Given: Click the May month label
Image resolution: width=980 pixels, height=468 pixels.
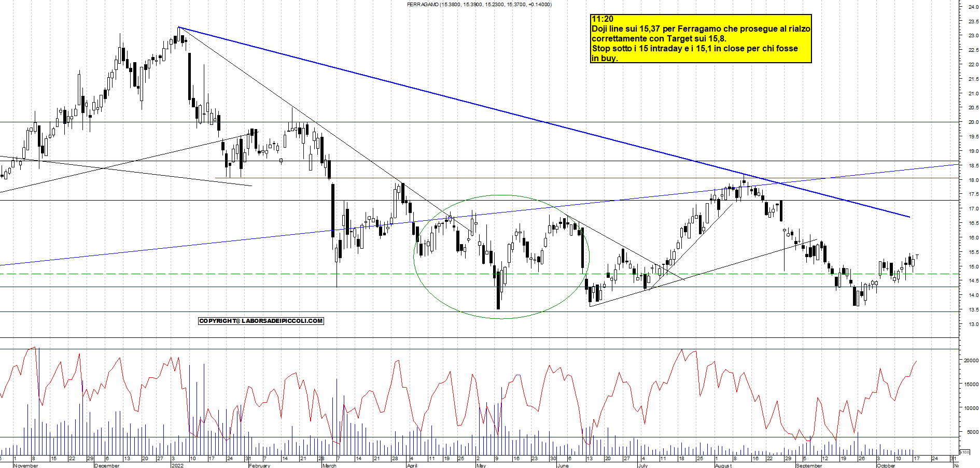Looking at the screenshot, I should coord(481,465).
